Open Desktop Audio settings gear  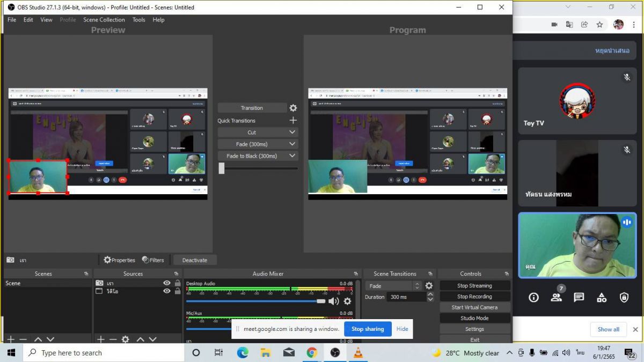click(347, 301)
